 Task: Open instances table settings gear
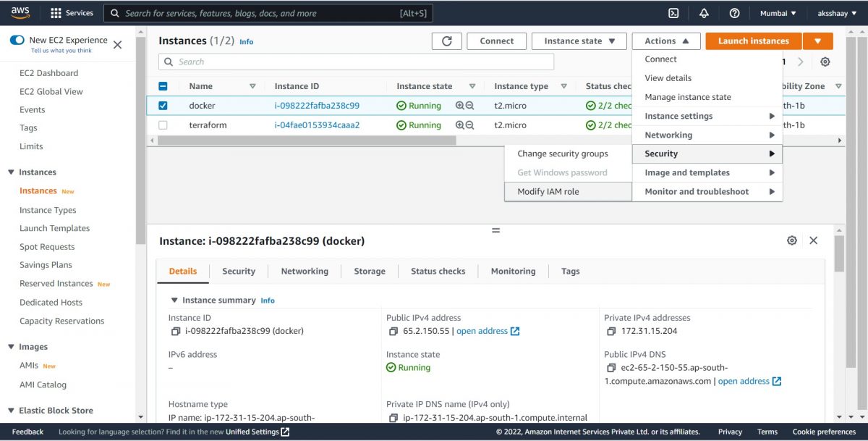825,62
